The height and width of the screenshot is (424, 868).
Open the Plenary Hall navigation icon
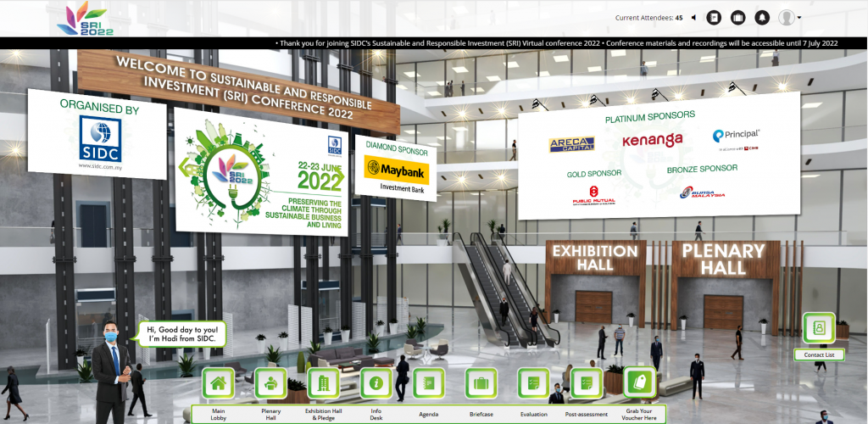point(270,383)
